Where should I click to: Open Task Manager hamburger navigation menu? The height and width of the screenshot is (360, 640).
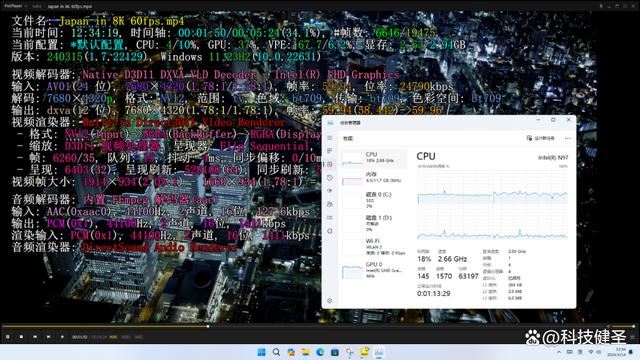pyautogui.click(x=330, y=138)
